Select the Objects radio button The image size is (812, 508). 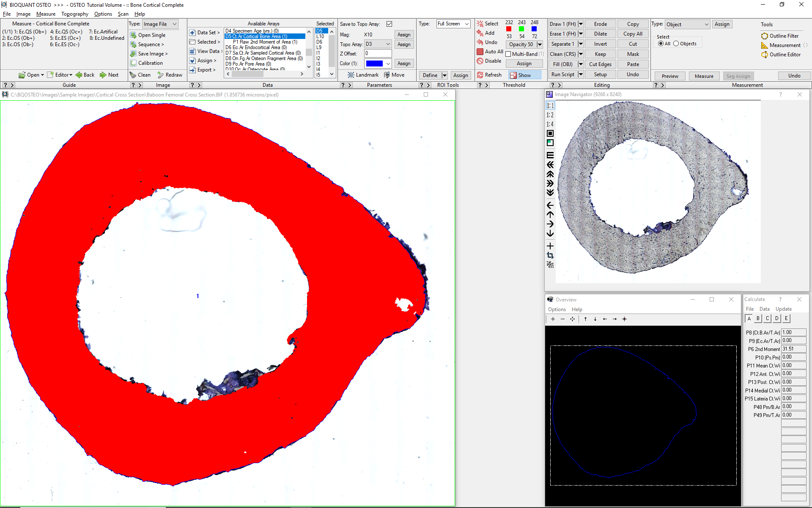click(x=676, y=44)
